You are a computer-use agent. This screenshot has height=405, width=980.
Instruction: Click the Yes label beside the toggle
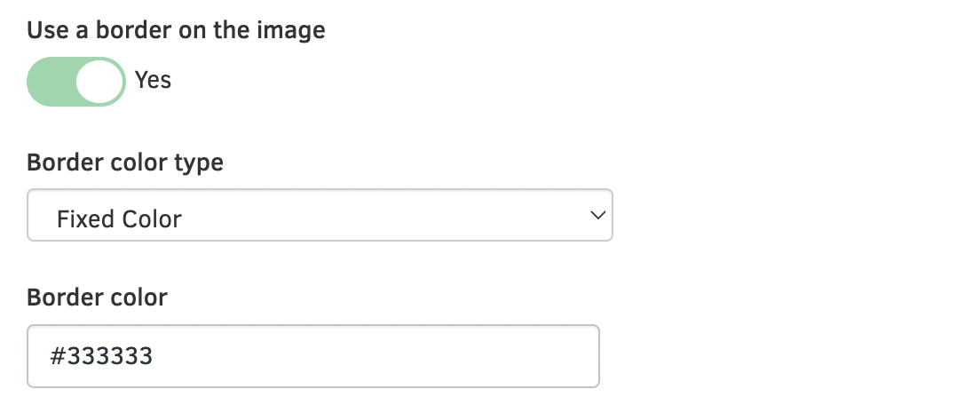tap(153, 81)
